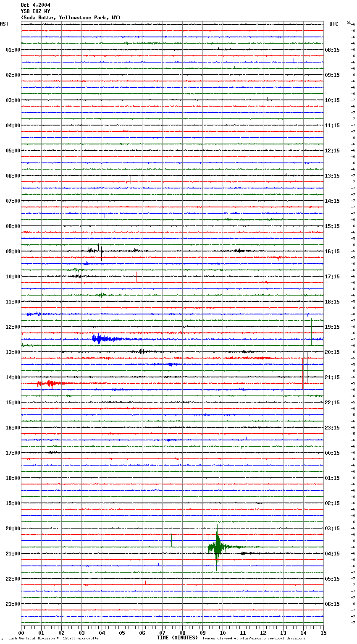The height and width of the screenshot is (644, 357).
Task: Select the 01:00 MST row label
Action: click(x=13, y=50)
